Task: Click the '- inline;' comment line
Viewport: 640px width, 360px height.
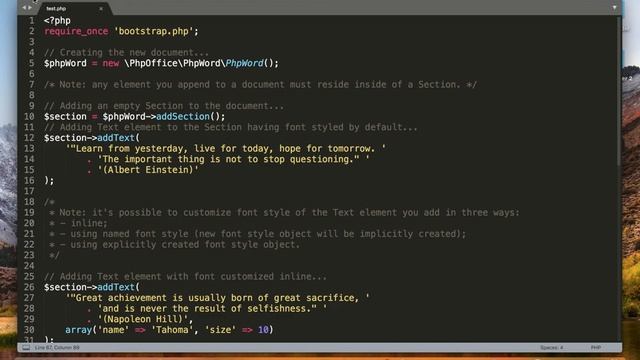Action: 78,223
